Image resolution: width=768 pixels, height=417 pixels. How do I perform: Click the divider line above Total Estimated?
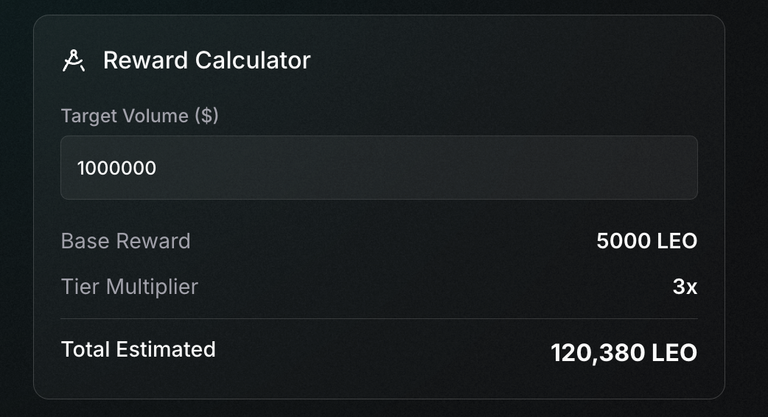tap(379, 319)
